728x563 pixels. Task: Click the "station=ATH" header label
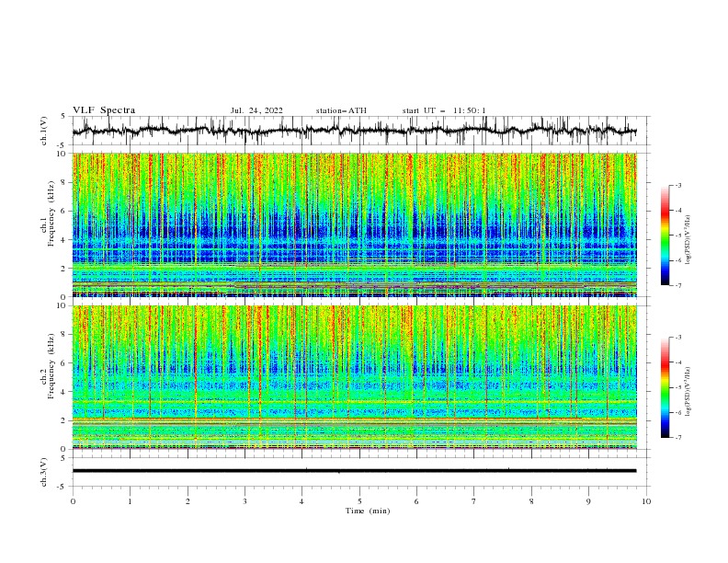click(341, 110)
